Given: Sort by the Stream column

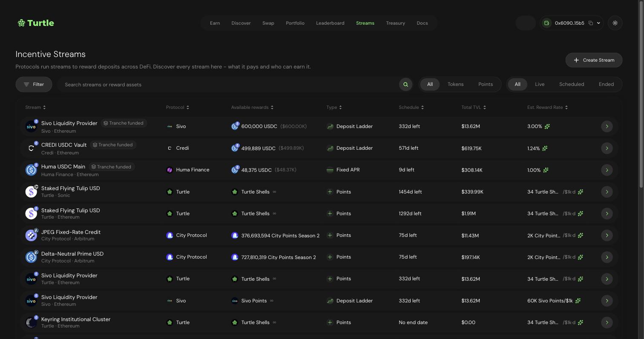Looking at the screenshot, I should [x=35, y=107].
